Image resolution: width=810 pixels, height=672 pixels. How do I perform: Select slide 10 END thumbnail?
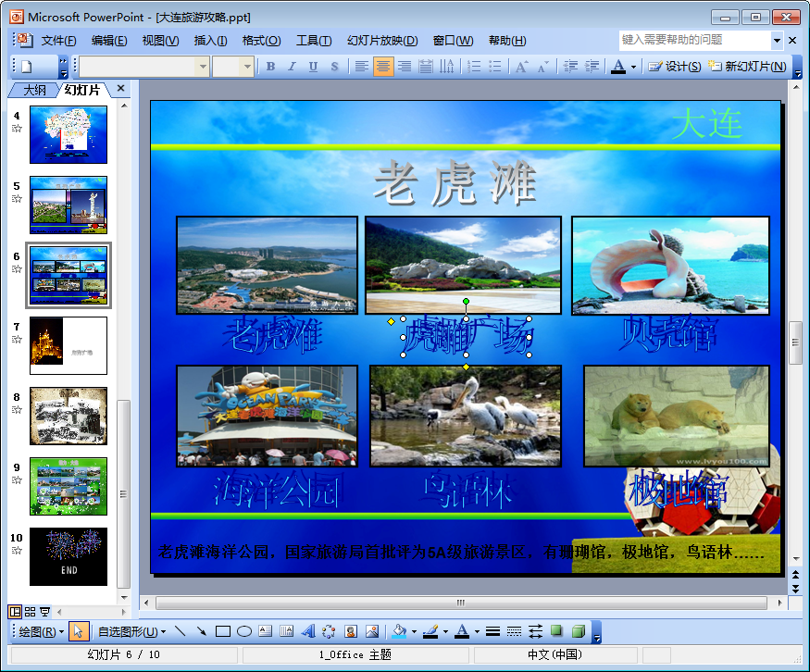point(69,556)
